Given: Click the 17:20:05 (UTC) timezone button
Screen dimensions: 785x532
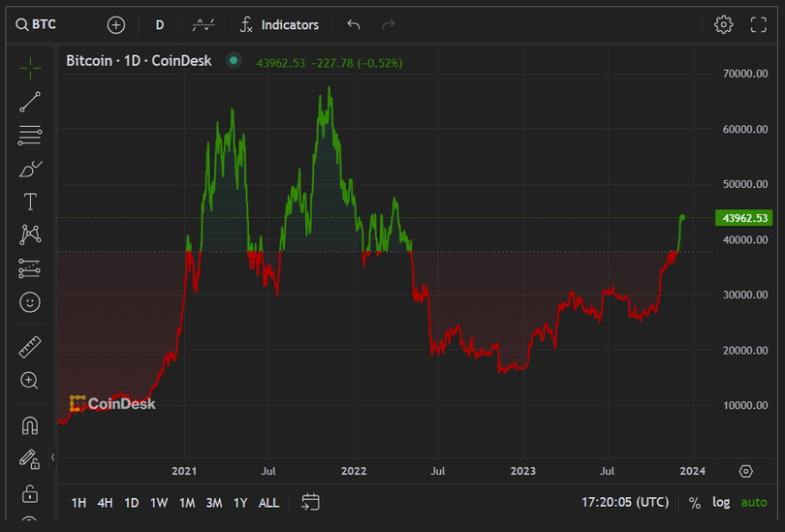Looking at the screenshot, I should (624, 502).
